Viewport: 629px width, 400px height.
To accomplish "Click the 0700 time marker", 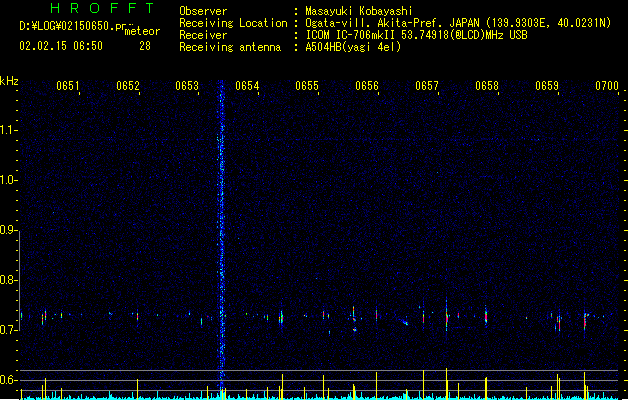I will click(x=607, y=86).
